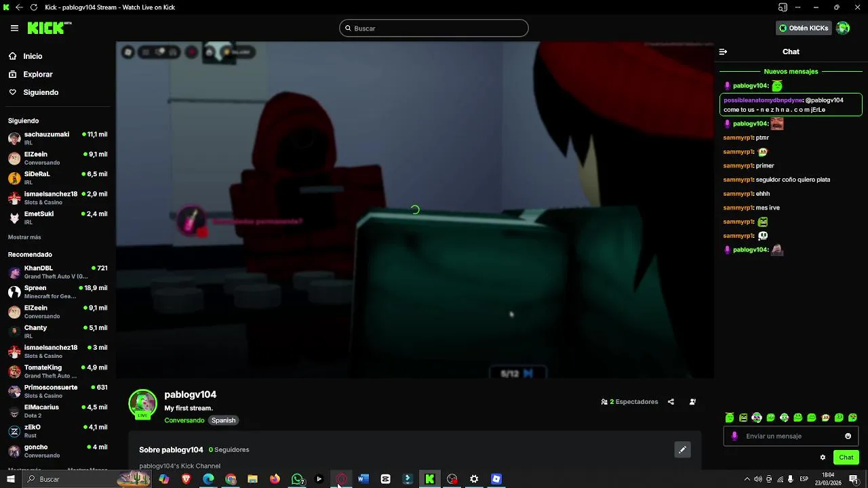
Task: Click the green Chat send button
Action: tap(846, 457)
